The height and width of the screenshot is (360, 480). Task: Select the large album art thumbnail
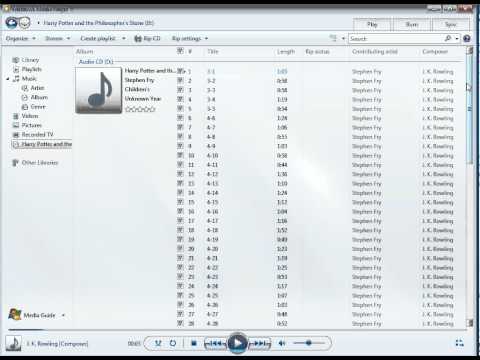(99, 90)
